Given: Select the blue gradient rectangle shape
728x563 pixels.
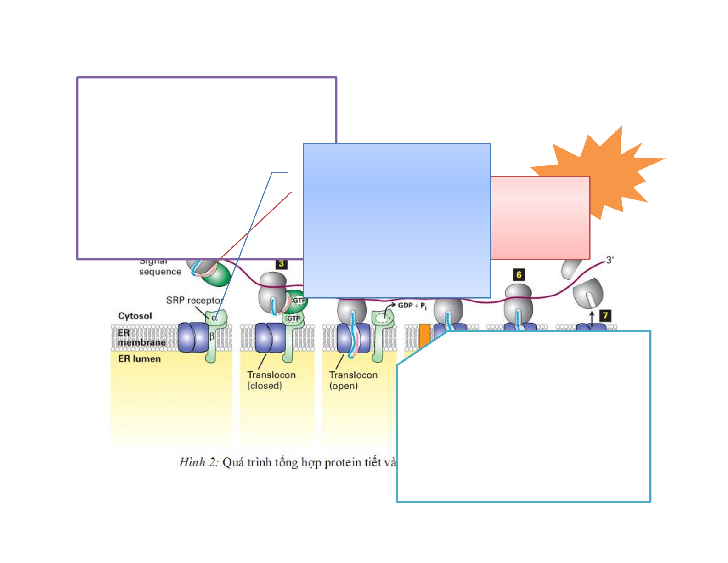Looking at the screenshot, I should 397,221.
